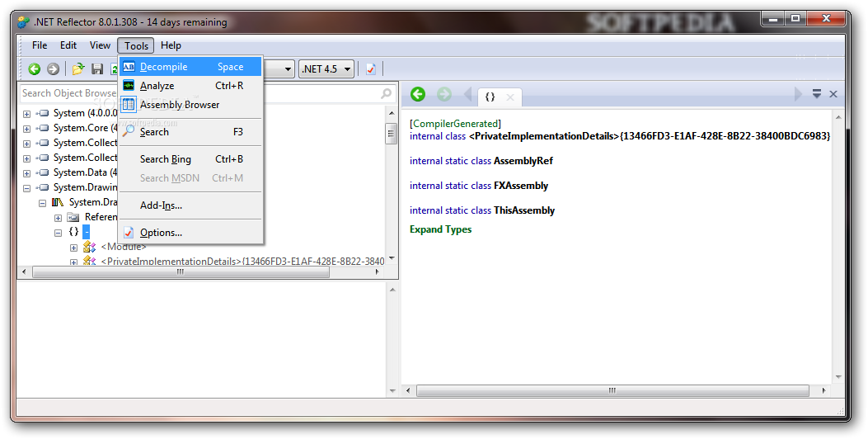Open the window list dropdown in code pane
868x439 pixels.
(817, 94)
